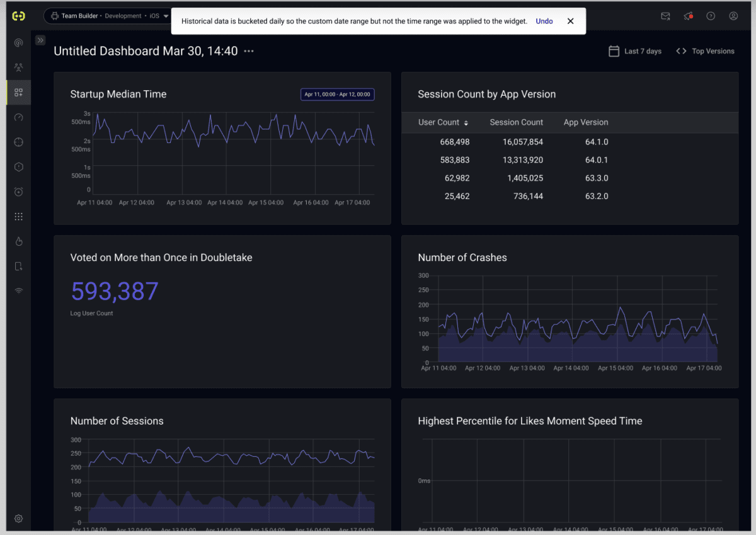Sort the table by User Count column
The image size is (756, 535).
click(444, 122)
